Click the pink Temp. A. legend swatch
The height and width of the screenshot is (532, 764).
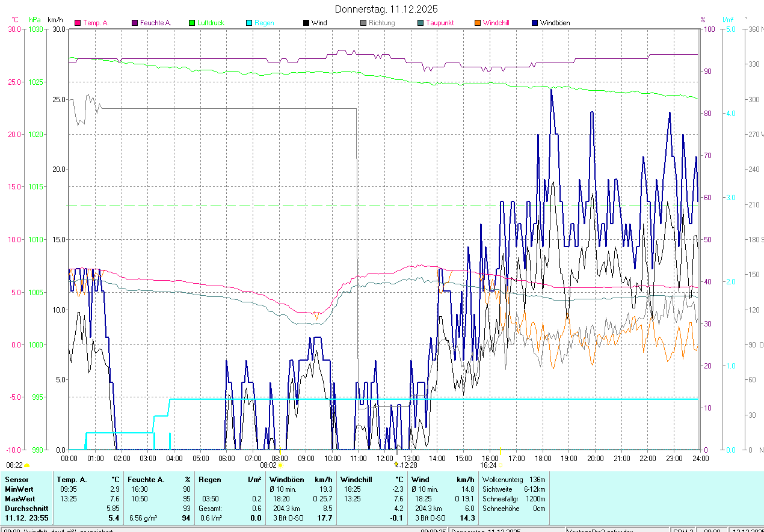coord(78,23)
